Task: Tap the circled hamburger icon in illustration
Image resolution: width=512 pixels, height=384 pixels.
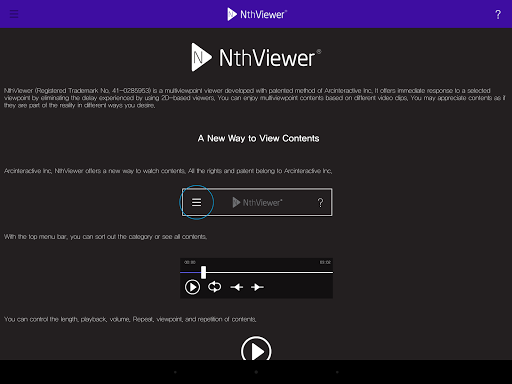Action: click(196, 202)
